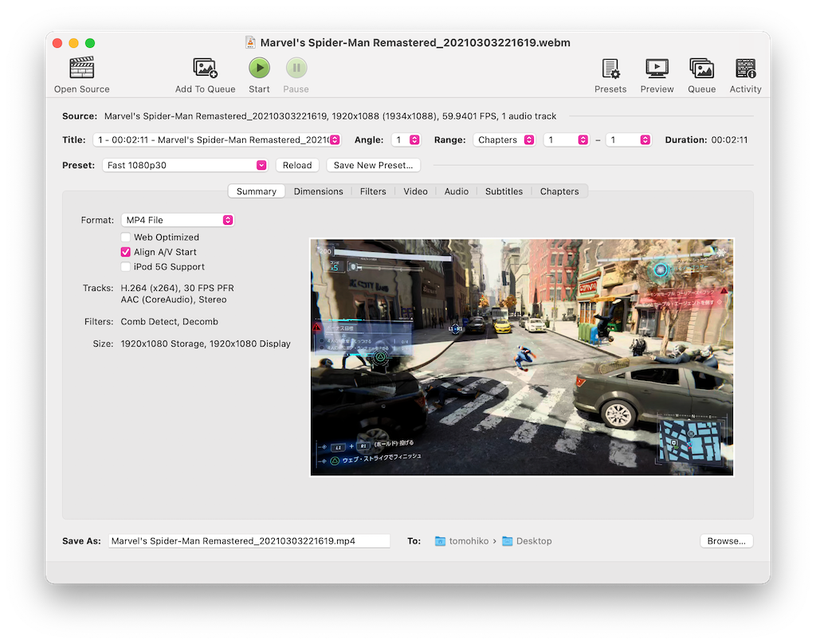Click the Desktop path label
The width and height of the screenshot is (816, 644).
(534, 541)
